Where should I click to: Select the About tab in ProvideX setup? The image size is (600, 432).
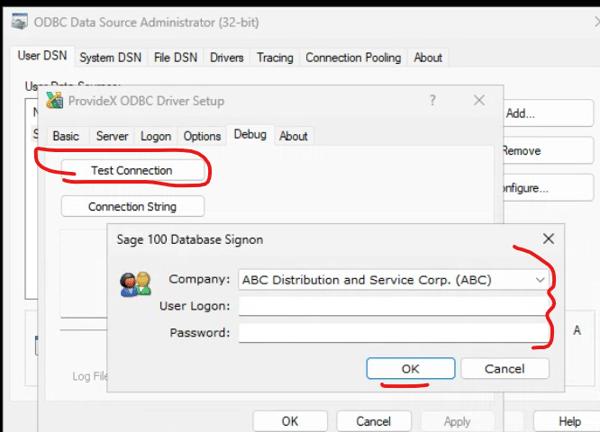(293, 136)
